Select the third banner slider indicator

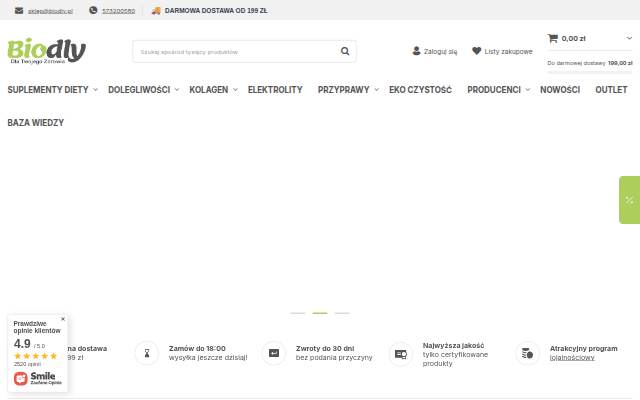(x=342, y=313)
